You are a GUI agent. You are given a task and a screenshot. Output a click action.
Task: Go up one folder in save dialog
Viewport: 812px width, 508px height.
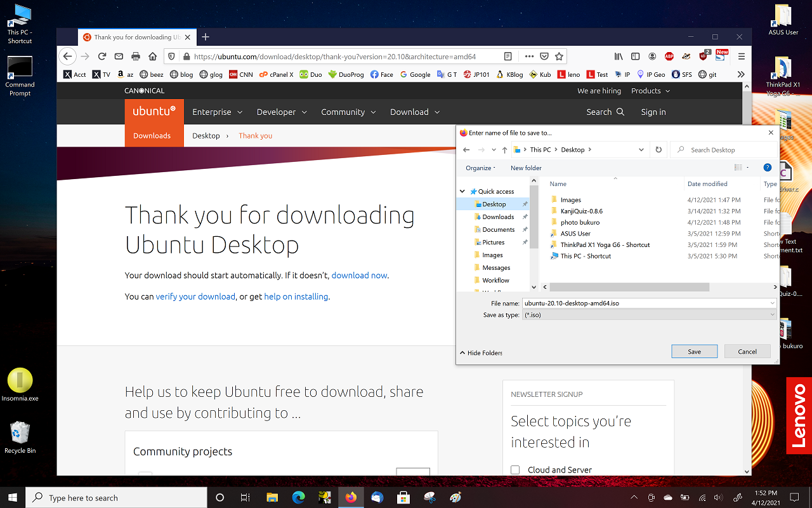coord(504,150)
